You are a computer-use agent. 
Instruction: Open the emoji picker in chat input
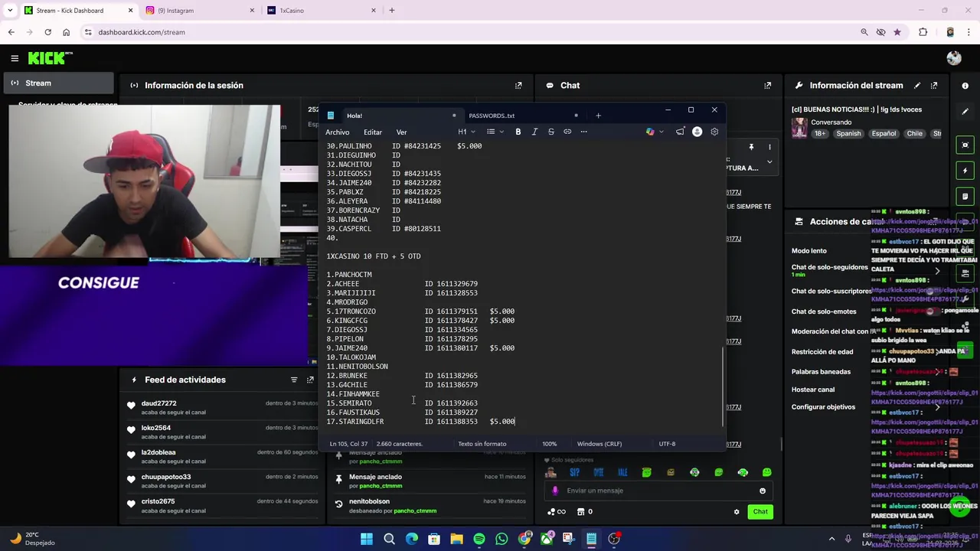[x=763, y=491]
